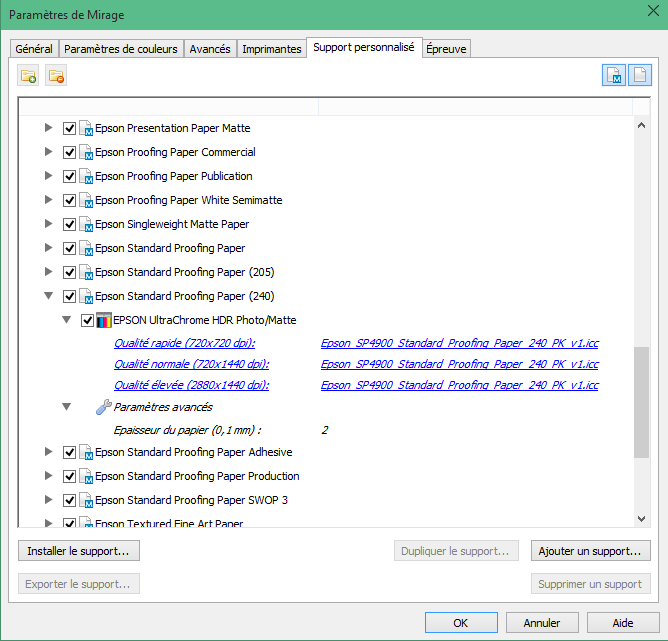This screenshot has width=668, height=641.
Task: Open Qualité rapide (720x720 dpi) link
Action: (184, 343)
